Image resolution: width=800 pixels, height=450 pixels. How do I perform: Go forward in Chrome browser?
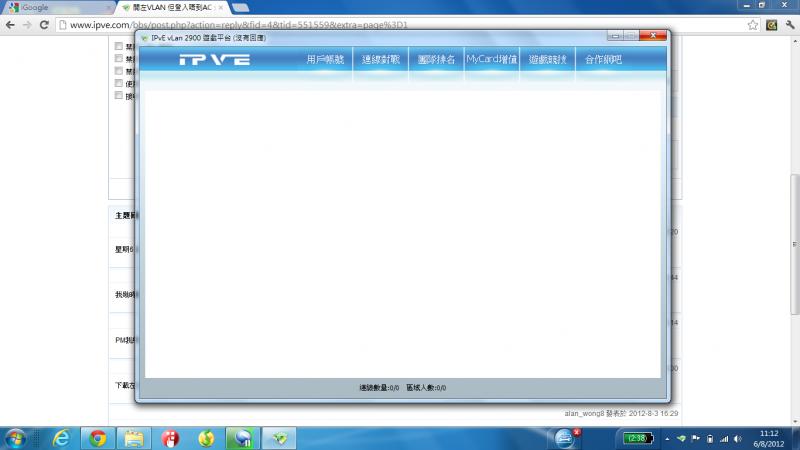tap(27, 24)
